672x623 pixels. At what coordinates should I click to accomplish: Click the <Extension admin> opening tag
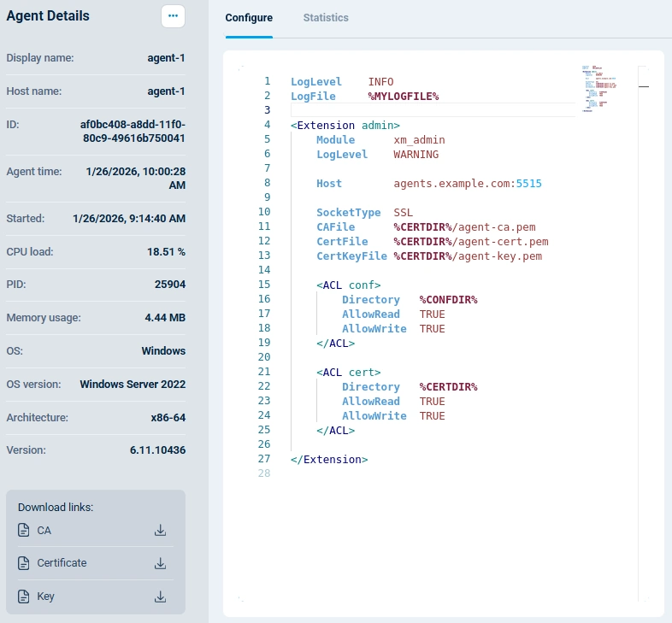coord(345,126)
